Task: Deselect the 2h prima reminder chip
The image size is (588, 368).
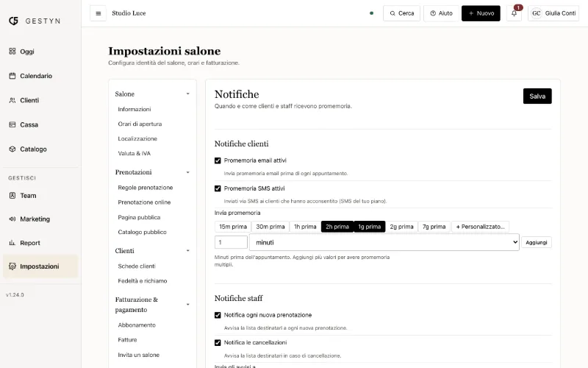Action: pyautogui.click(x=337, y=227)
